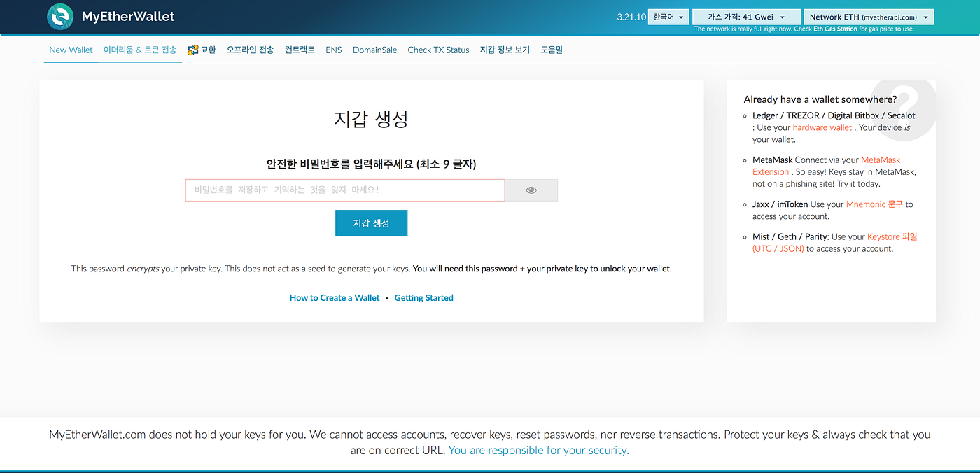Follow the hardware wallet link
Viewport: 980px width, 473px height.
pos(822,127)
